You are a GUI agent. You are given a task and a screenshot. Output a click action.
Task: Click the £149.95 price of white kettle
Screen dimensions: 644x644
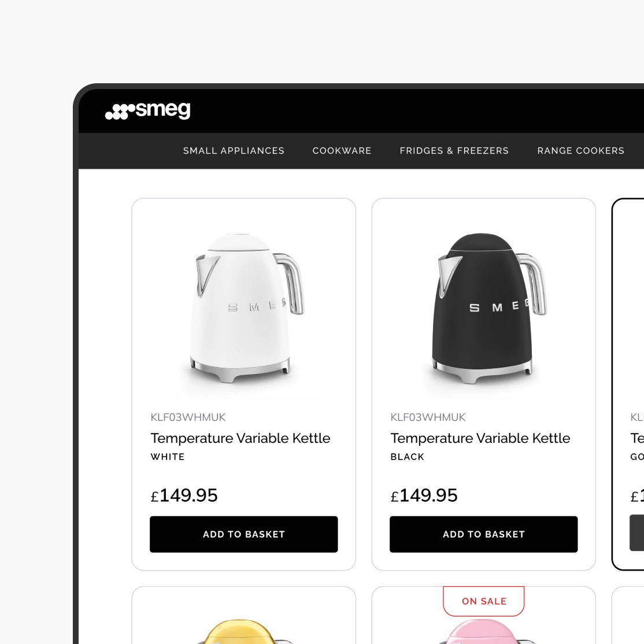pyautogui.click(x=184, y=495)
